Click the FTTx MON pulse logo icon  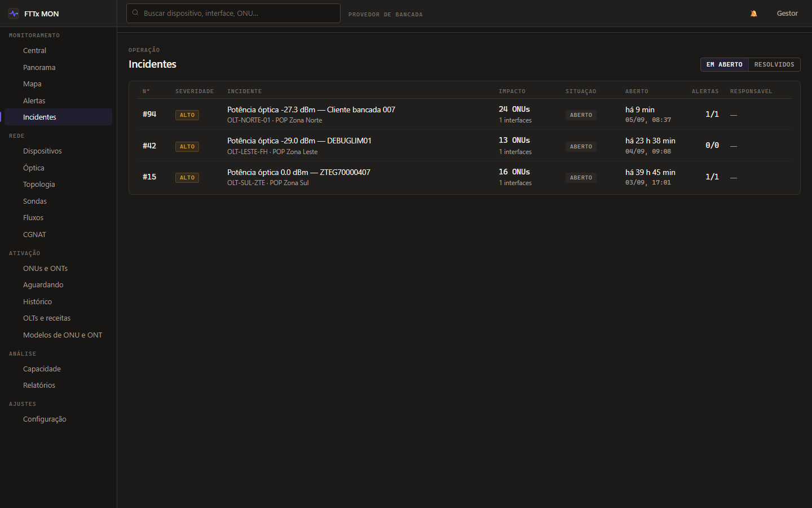[14, 14]
